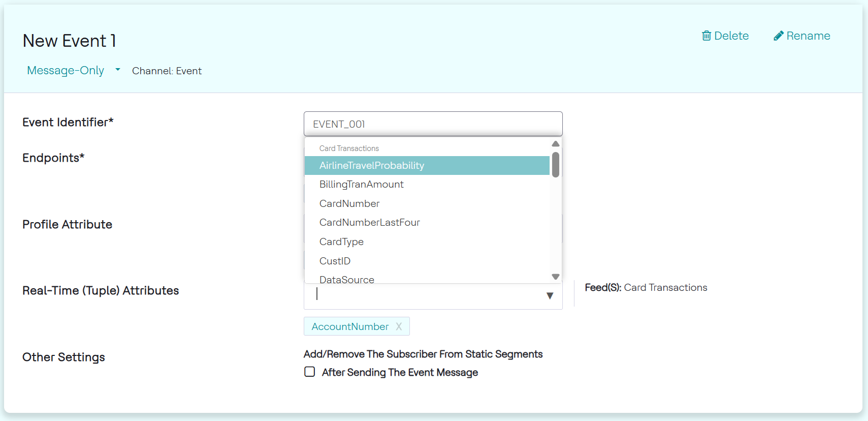
Task: Click the Rename pencil icon
Action: [x=778, y=36]
